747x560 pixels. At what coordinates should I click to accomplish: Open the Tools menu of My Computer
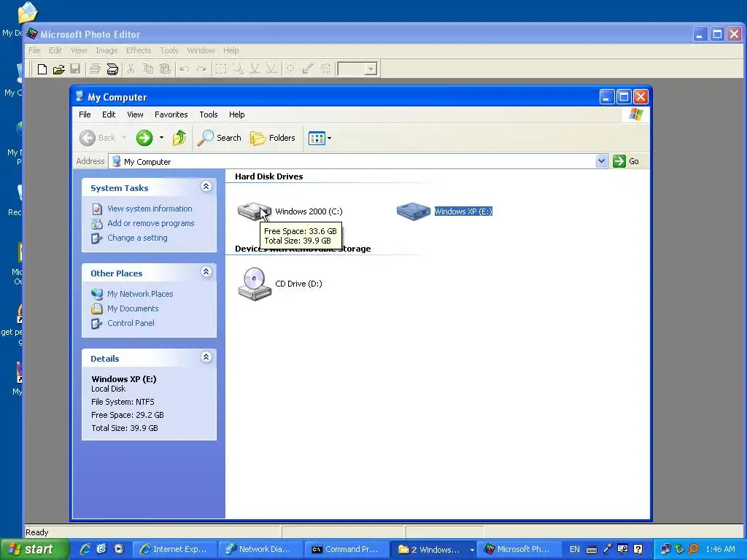[x=209, y=114]
